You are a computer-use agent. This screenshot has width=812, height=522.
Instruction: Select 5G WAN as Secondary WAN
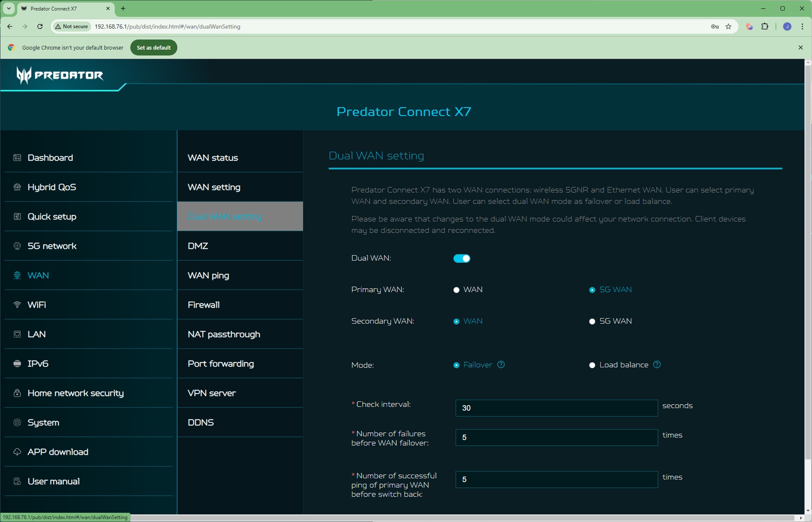point(592,322)
